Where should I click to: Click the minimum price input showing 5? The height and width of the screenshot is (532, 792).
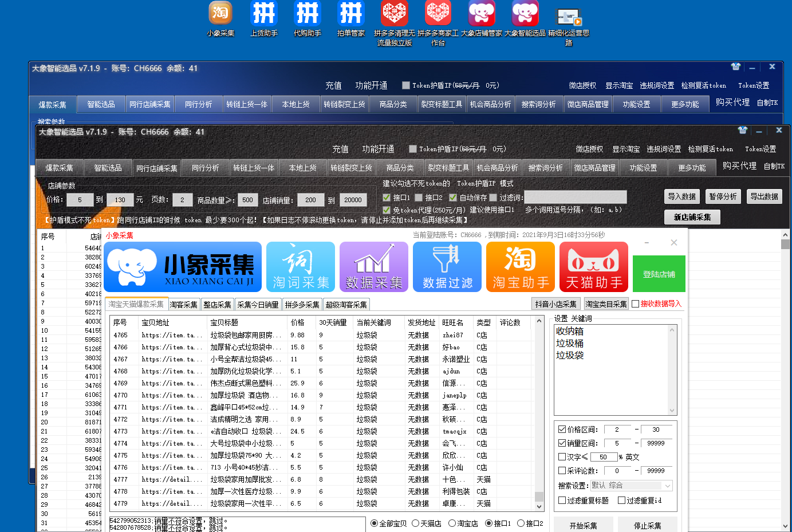point(80,200)
